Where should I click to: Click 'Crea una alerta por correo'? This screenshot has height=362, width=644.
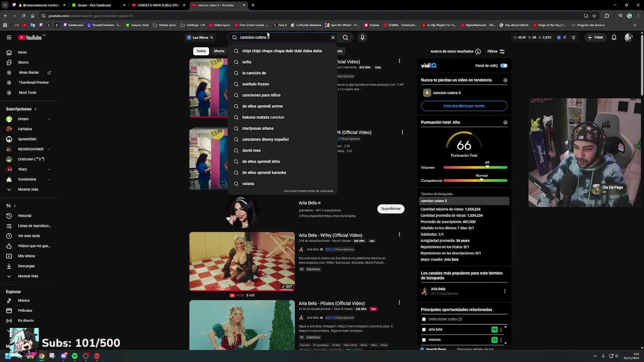(464, 106)
